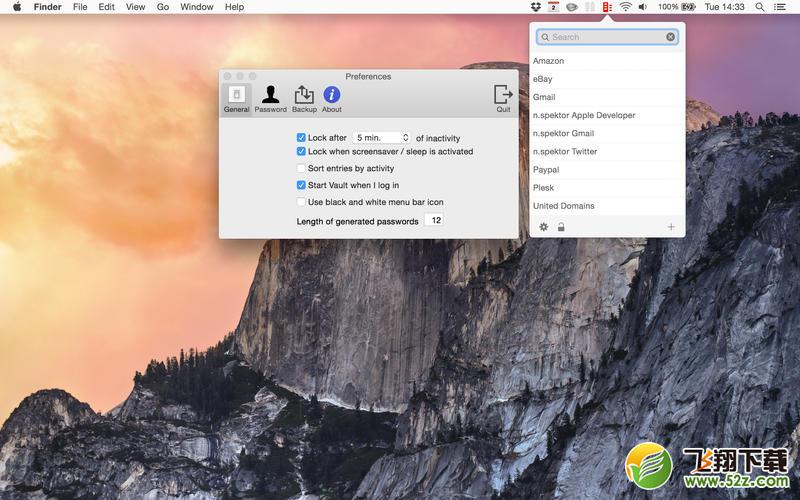The width and height of the screenshot is (800, 500).
Task: Click the generated password length field
Action: (434, 220)
